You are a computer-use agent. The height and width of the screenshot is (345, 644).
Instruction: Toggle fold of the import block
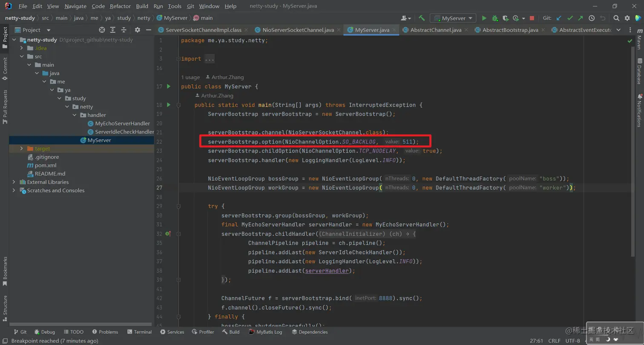(179, 59)
